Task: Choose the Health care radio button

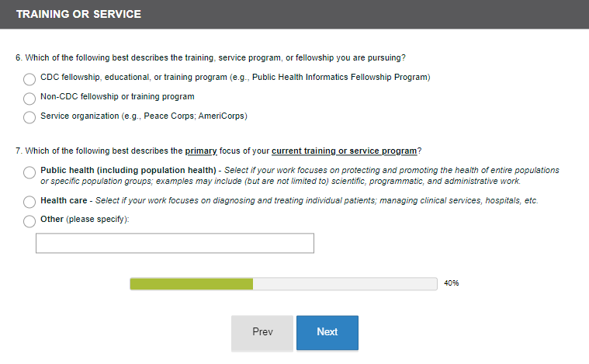Action: coord(29,202)
